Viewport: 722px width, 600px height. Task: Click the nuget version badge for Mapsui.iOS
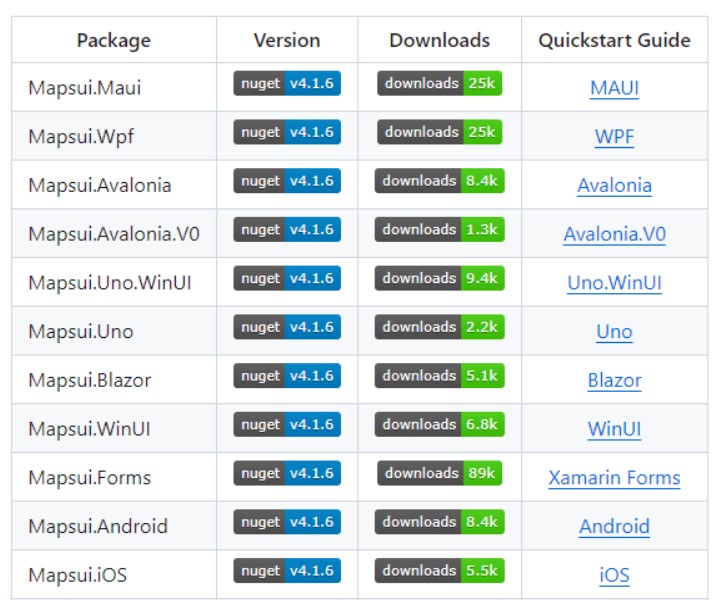click(x=287, y=571)
